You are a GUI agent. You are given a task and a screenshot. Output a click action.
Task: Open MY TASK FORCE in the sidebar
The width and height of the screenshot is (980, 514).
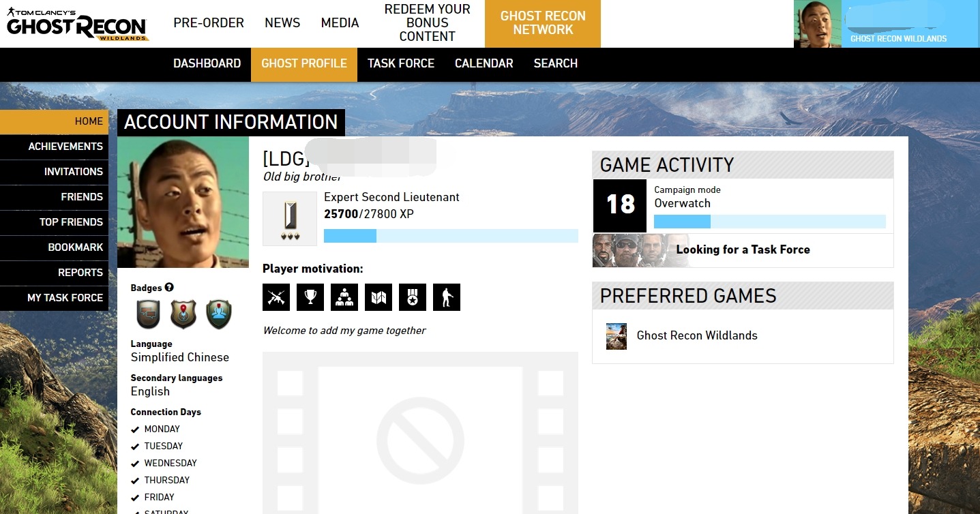(54, 298)
